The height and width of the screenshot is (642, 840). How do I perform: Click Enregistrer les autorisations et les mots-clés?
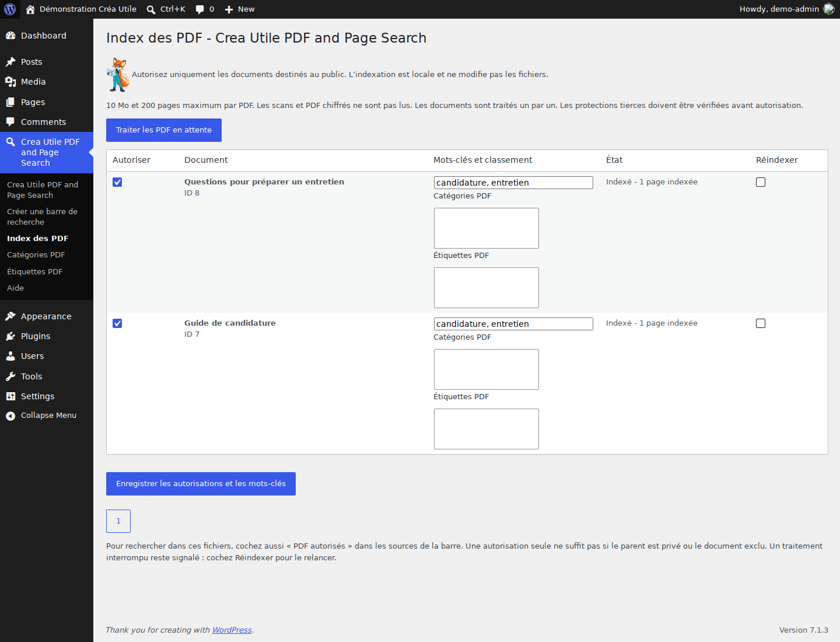click(201, 484)
